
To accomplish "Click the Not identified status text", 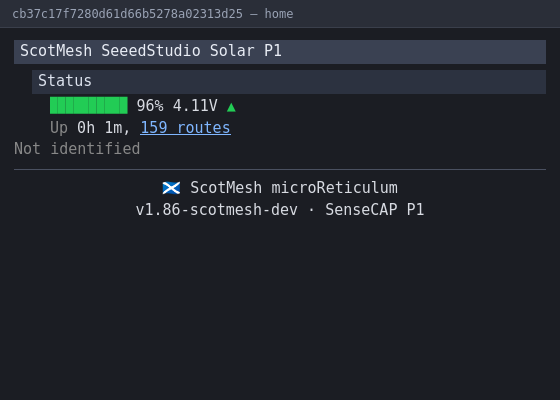I will coord(77,149).
